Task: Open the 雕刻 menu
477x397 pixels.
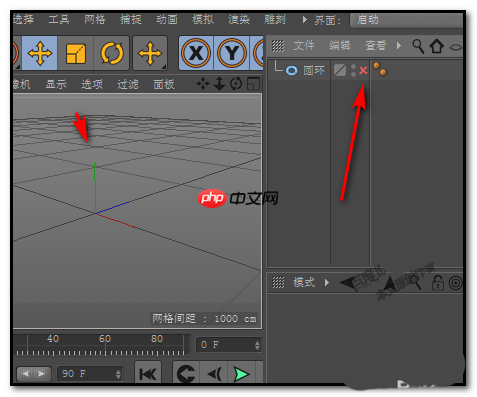Action: coord(275,19)
